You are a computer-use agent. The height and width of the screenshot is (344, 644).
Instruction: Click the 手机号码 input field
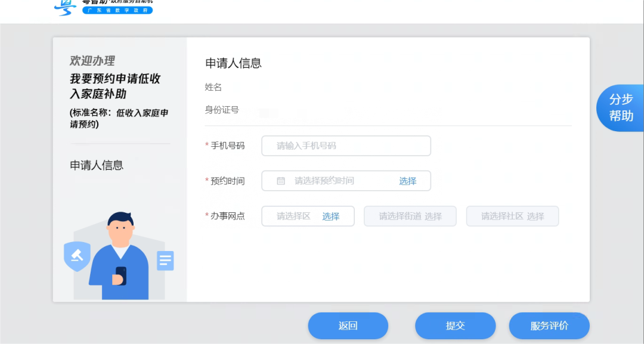pyautogui.click(x=346, y=145)
